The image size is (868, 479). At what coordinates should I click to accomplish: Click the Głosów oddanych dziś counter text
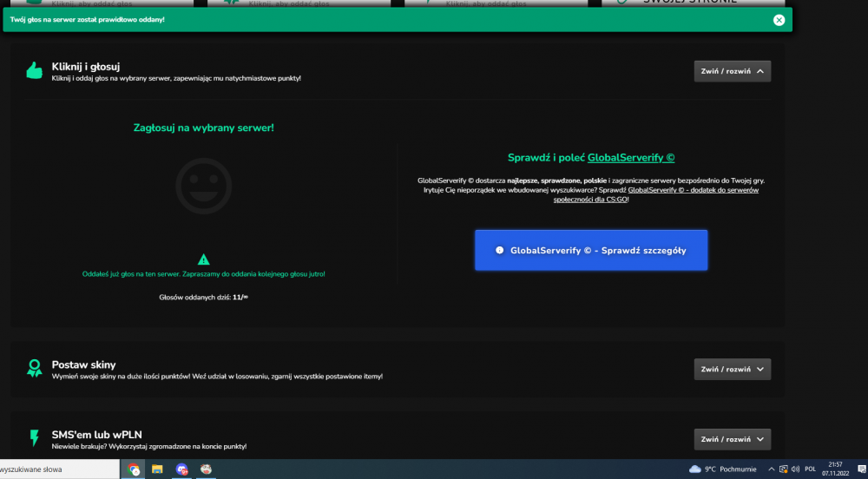click(204, 298)
